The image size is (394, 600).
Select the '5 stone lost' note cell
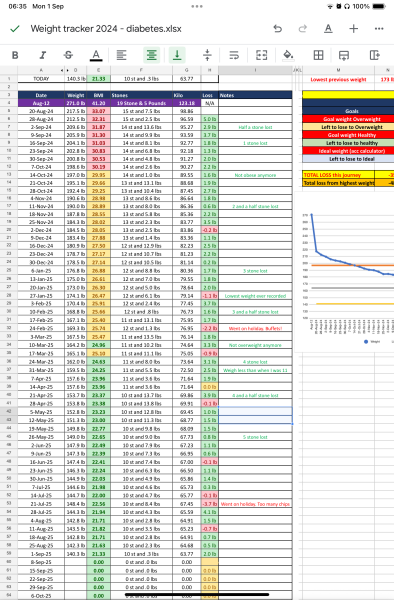(255, 437)
